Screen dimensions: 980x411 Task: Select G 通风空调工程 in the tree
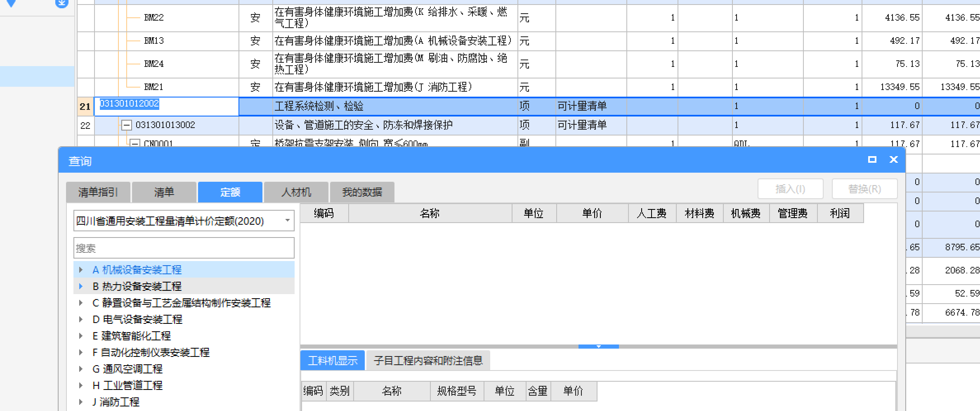coord(128,369)
